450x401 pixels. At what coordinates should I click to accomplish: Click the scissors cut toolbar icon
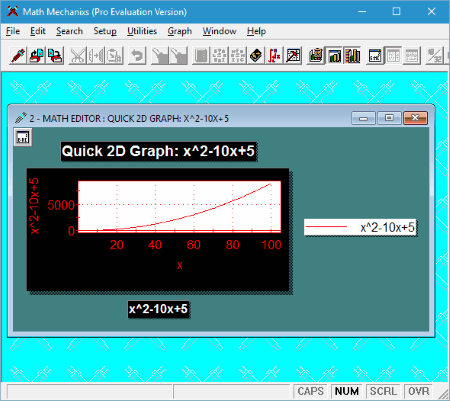click(77, 56)
